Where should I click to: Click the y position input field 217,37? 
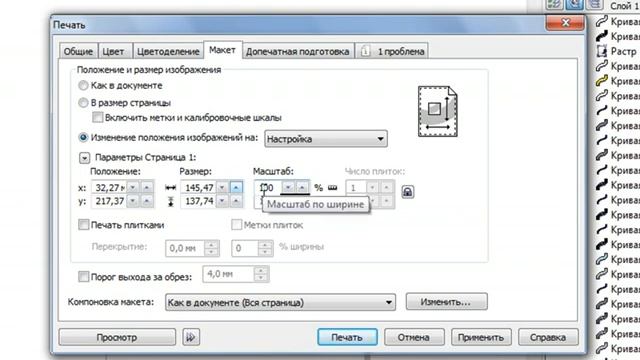tap(109, 201)
